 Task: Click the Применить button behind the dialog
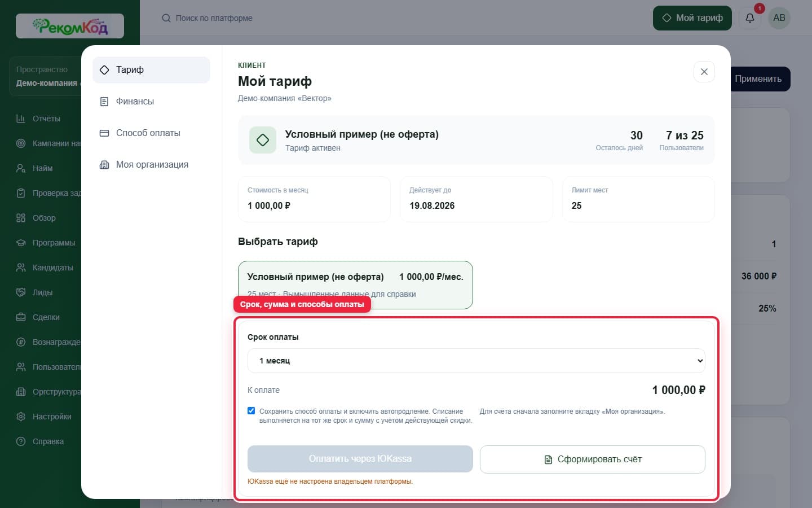[760, 79]
